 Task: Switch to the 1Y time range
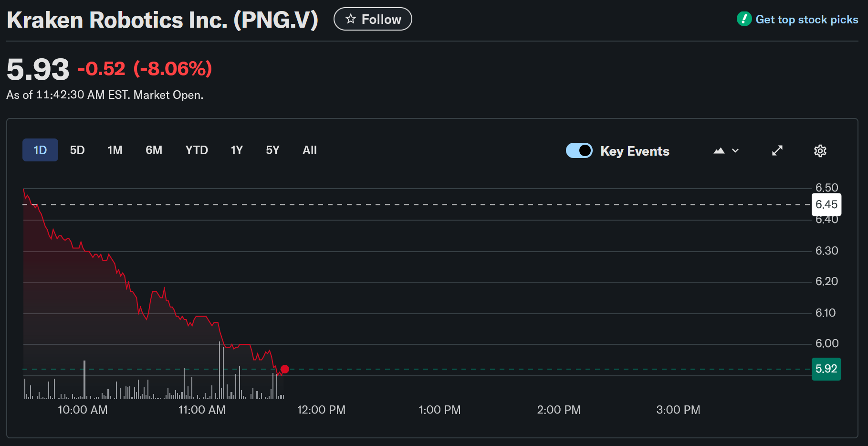click(x=237, y=150)
